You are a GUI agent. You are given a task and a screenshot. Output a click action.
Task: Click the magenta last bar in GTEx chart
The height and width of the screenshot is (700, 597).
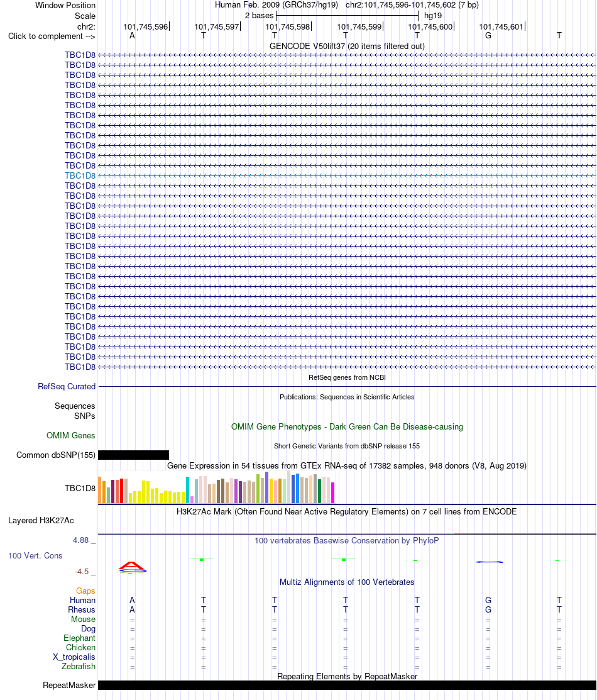pos(332,493)
